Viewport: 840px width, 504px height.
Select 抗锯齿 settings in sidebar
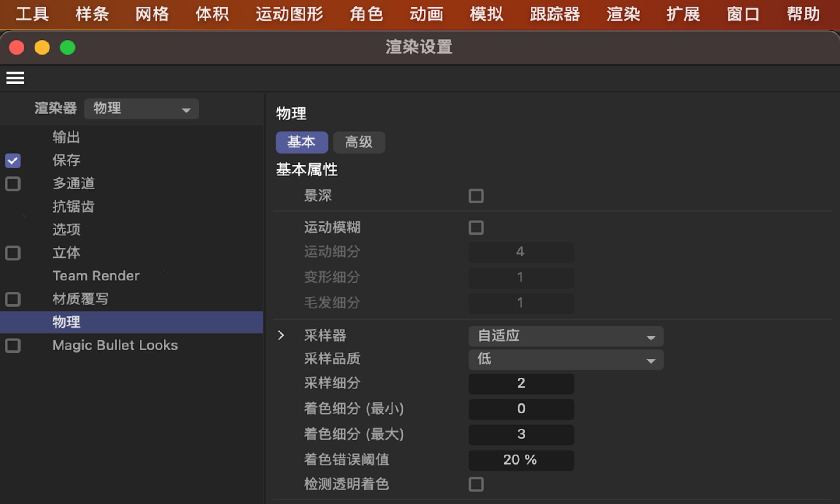pyautogui.click(x=73, y=206)
